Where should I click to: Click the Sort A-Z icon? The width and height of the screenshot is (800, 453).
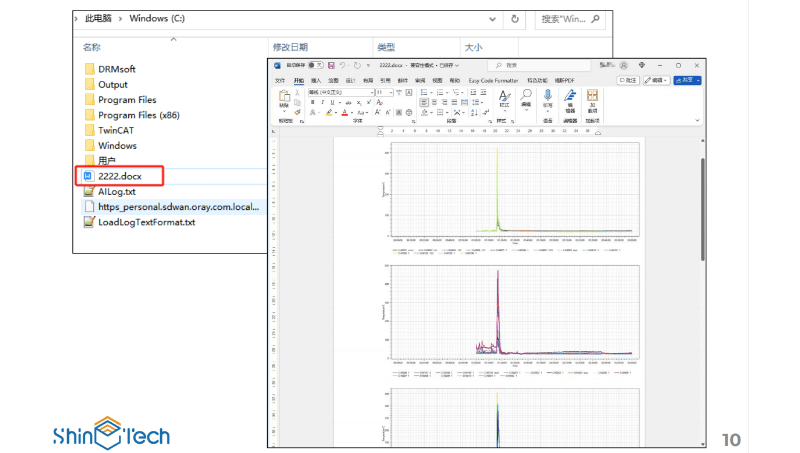(x=474, y=112)
